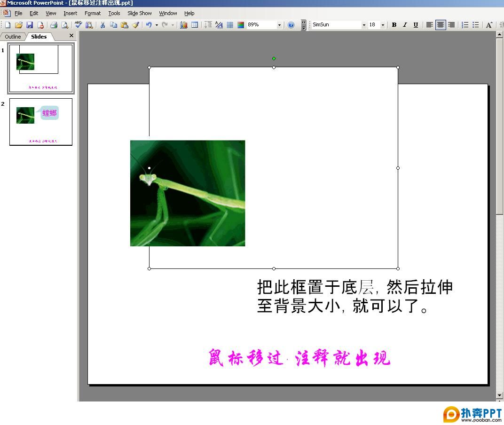Click the black Chinese instruction text box
This screenshot has height=425, width=504.
click(355, 296)
